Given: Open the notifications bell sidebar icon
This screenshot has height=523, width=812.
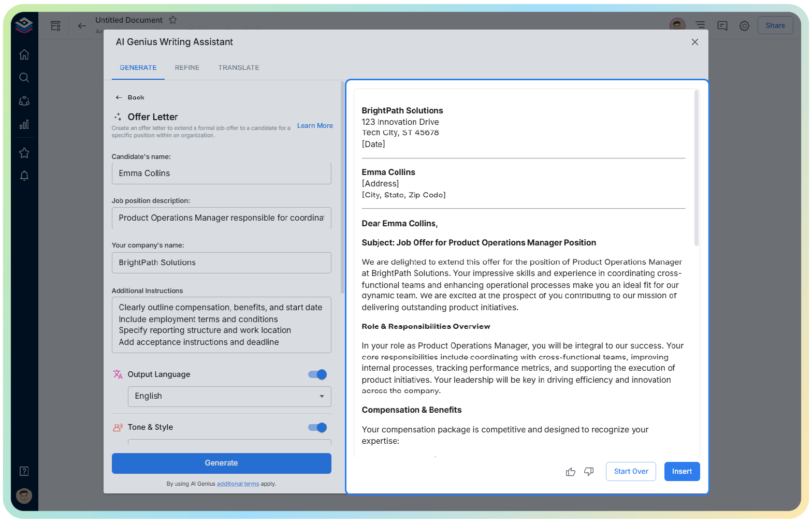Looking at the screenshot, I should pyautogui.click(x=24, y=176).
